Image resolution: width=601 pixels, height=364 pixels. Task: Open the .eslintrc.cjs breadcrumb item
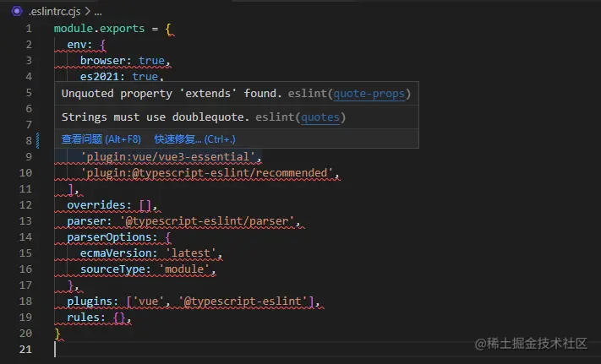pos(54,12)
